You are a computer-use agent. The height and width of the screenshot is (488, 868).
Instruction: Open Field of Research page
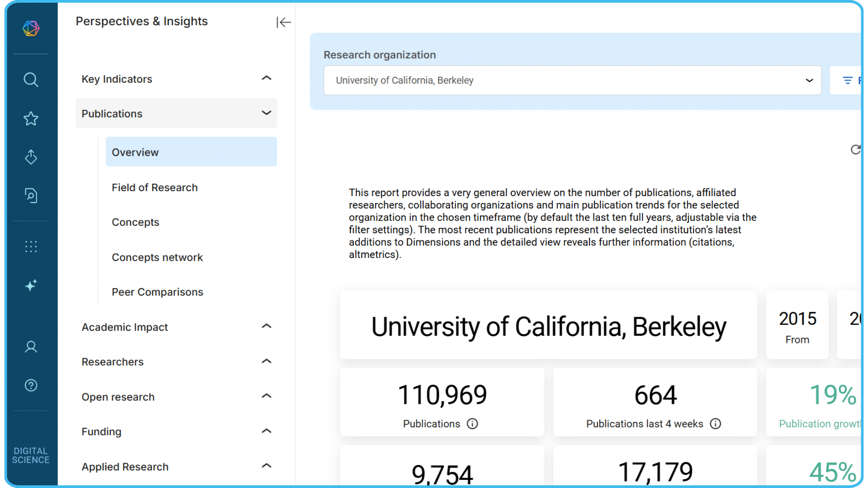(x=191, y=187)
